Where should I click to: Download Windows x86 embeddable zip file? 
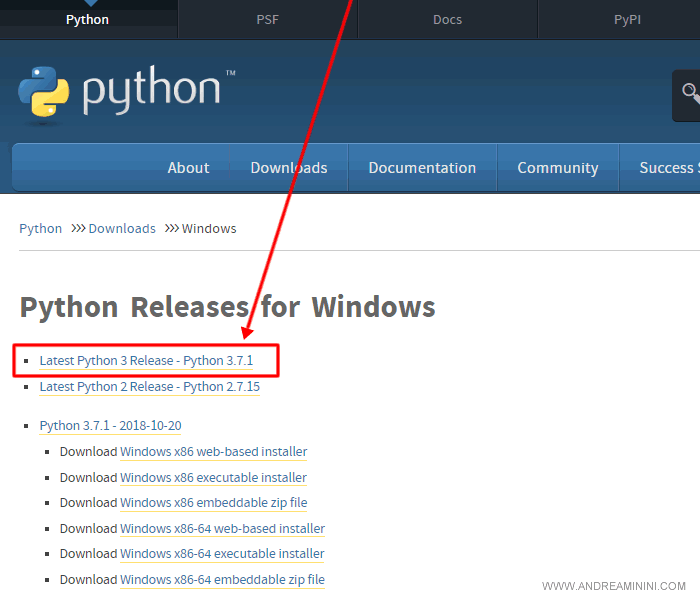point(213,503)
